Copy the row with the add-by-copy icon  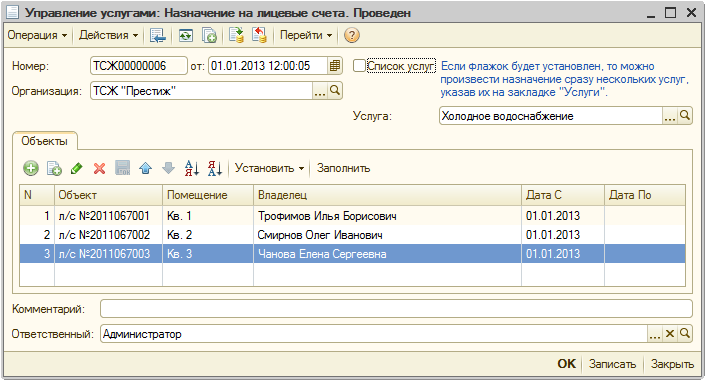[x=54, y=169]
